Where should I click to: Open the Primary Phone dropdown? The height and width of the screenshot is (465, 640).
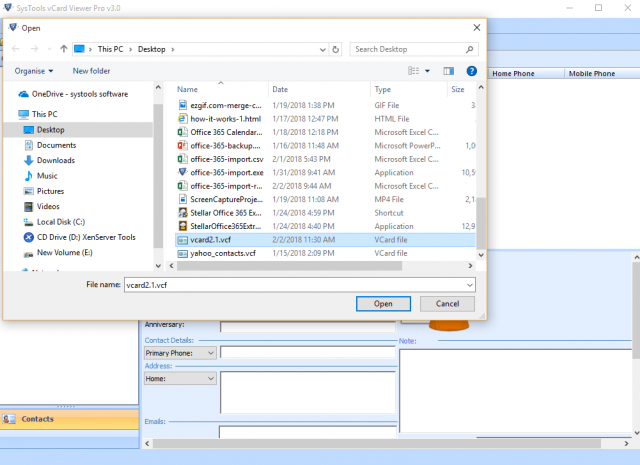pyautogui.click(x=180, y=353)
